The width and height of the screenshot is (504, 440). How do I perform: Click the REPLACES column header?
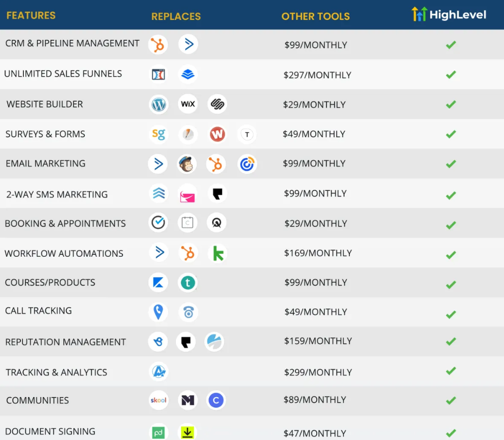tap(176, 16)
